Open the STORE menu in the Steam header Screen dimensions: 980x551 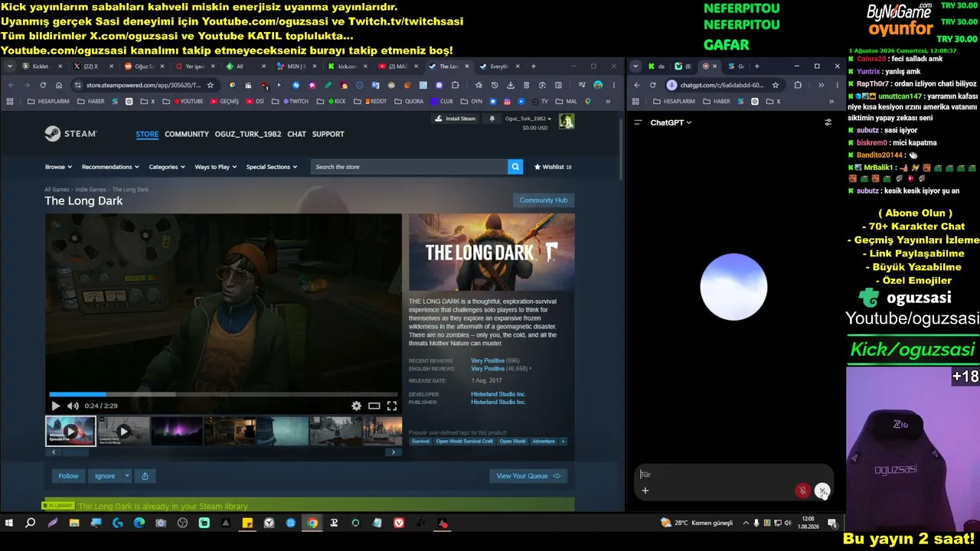147,134
